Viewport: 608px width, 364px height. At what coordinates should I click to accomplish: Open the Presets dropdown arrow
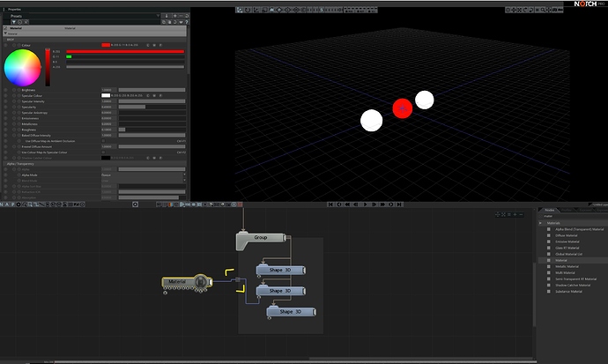pyautogui.click(x=158, y=16)
